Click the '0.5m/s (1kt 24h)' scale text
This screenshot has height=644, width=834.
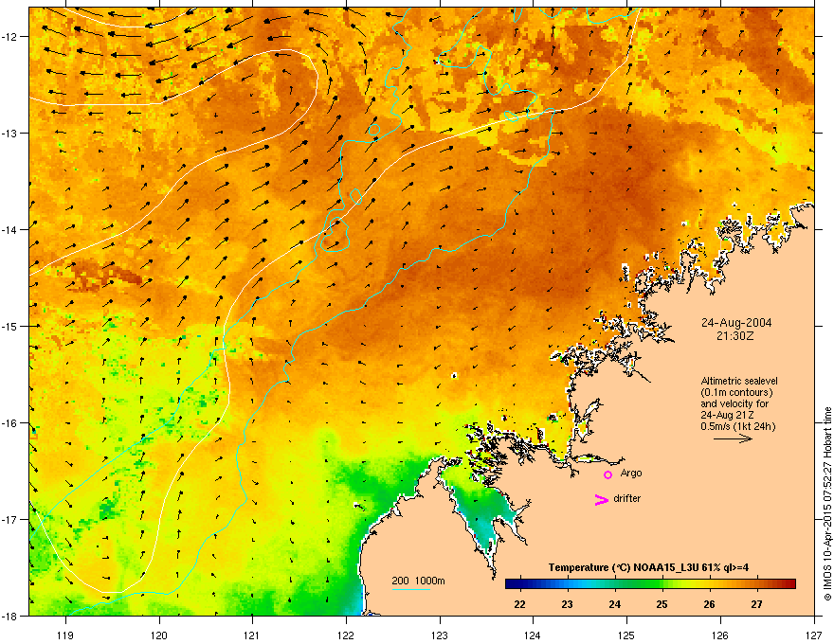737,426
